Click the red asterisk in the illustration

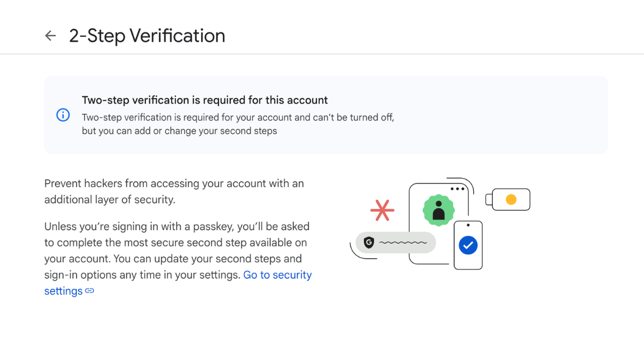coord(382,209)
